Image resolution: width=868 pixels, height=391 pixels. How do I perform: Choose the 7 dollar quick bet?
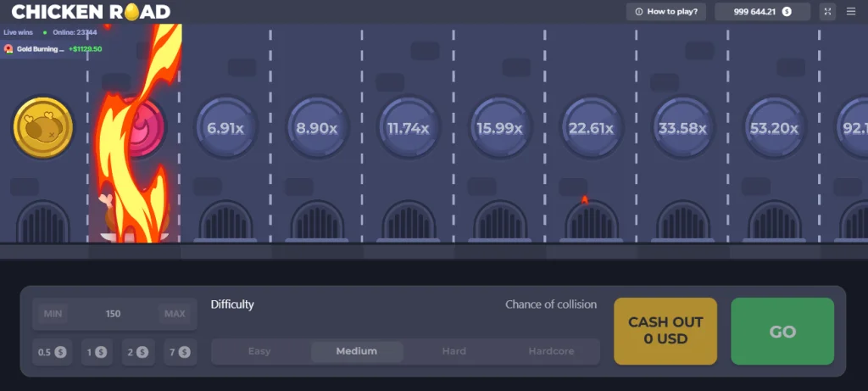click(x=181, y=352)
